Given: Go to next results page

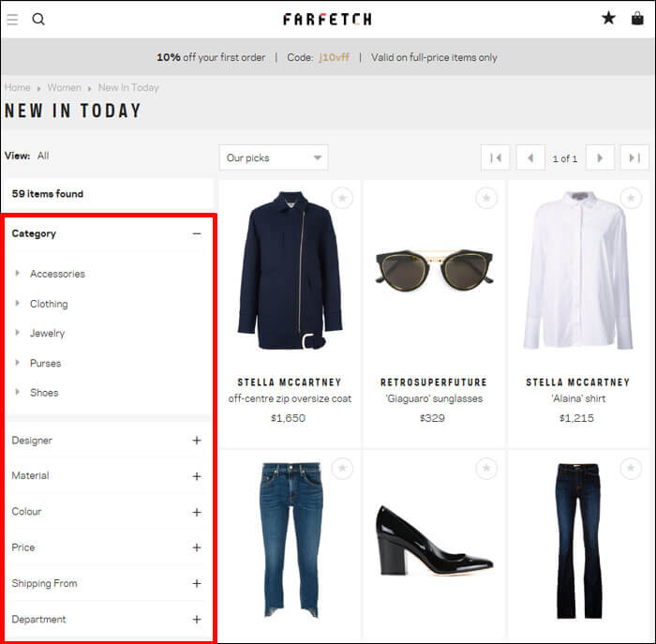Looking at the screenshot, I should (600, 157).
